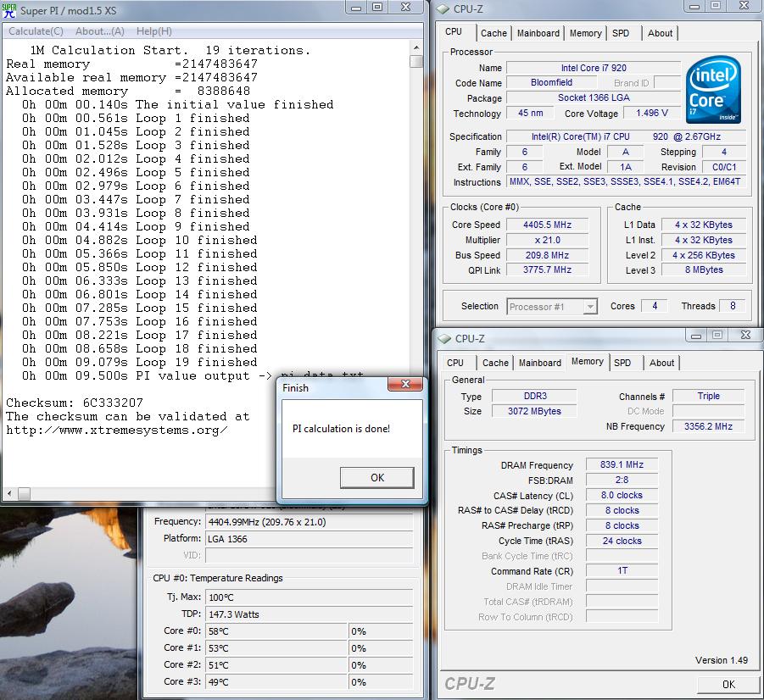This screenshot has width=764, height=700.
Task: Select CPU tab in upper CPU-Z window
Action: tap(453, 31)
